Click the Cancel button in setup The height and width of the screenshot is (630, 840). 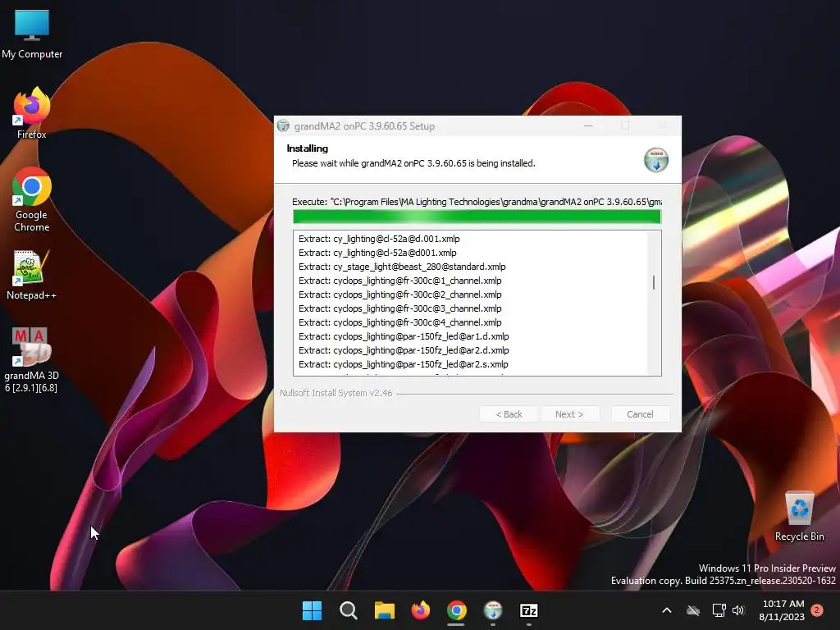tap(640, 414)
